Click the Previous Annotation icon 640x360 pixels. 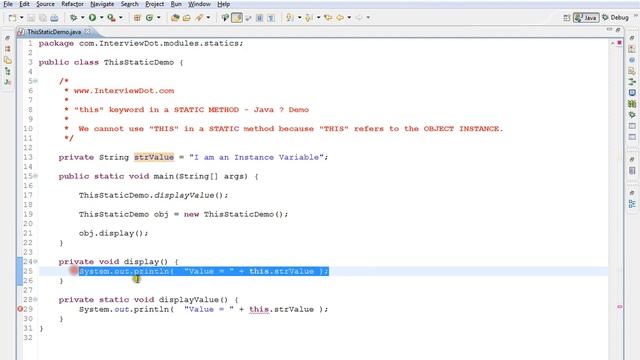pos(309,18)
